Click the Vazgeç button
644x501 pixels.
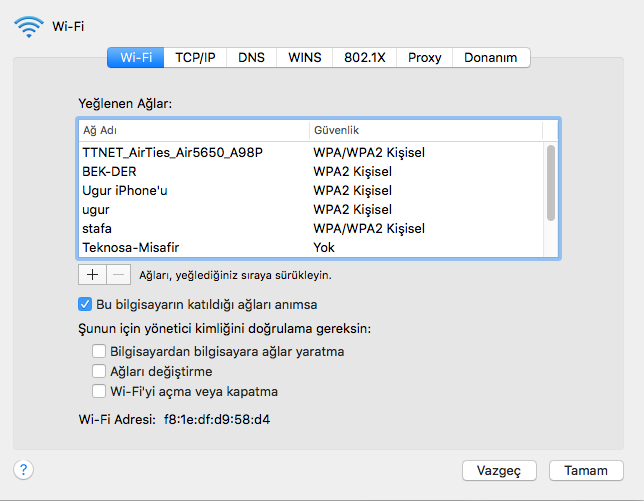pos(499,470)
